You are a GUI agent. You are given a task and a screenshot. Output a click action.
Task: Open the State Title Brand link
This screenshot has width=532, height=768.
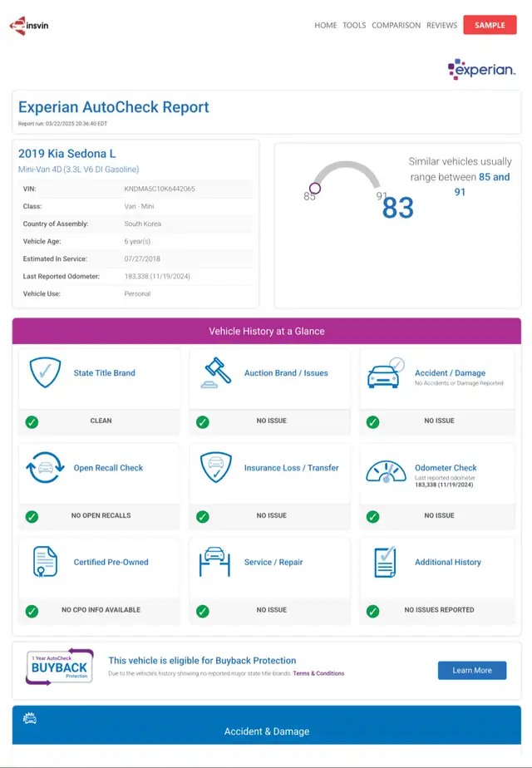coord(105,372)
